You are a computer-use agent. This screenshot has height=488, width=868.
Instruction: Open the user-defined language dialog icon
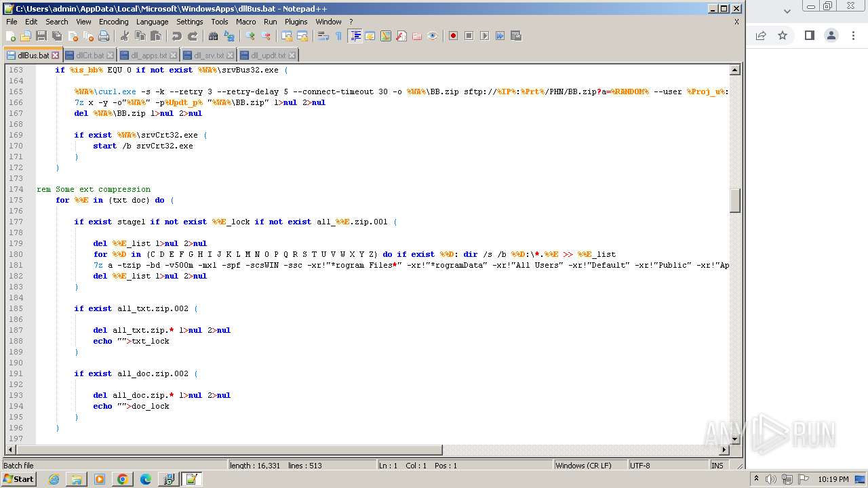tap(370, 36)
